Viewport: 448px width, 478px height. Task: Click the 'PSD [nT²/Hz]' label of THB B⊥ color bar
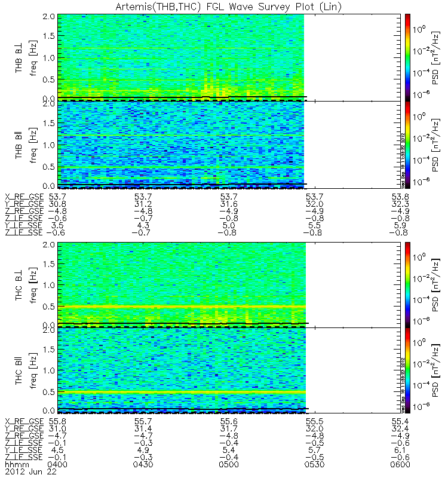(x=436, y=57)
